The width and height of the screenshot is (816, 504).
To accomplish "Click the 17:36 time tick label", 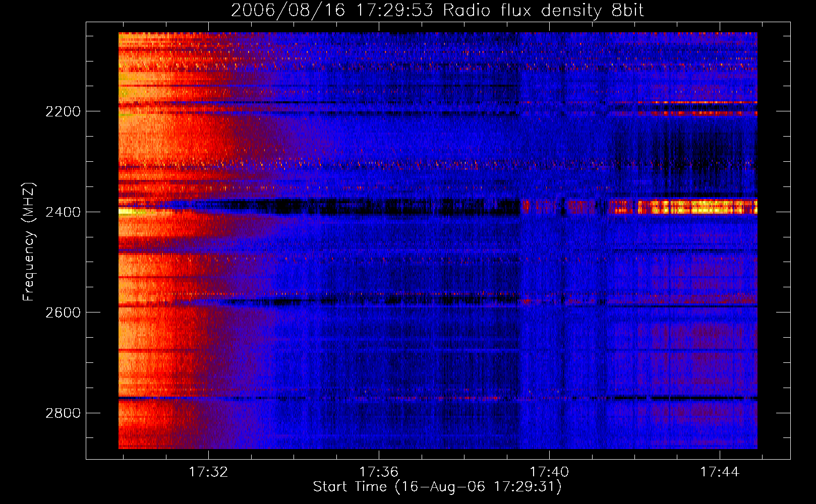I will click(x=379, y=472).
